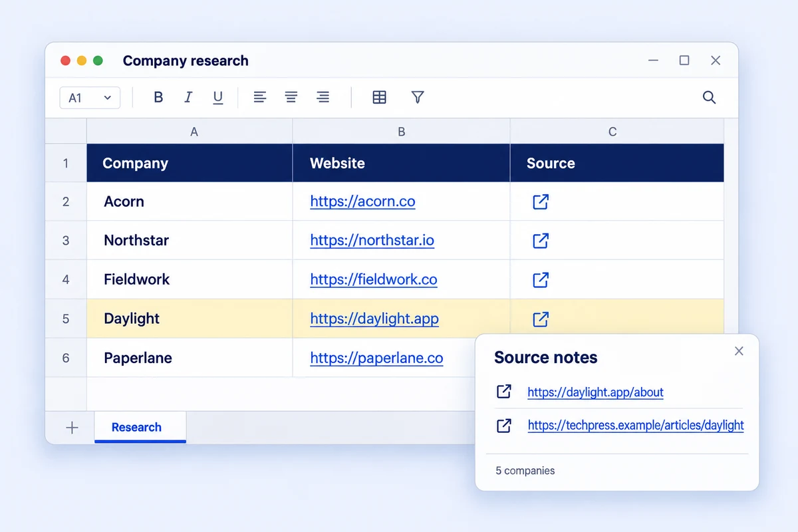The height and width of the screenshot is (532, 798).
Task: Click the Source header cell
Action: click(x=616, y=163)
